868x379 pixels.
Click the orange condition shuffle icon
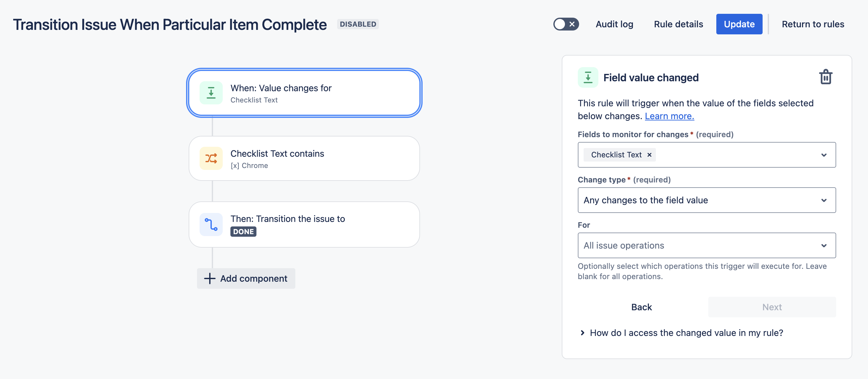211,158
